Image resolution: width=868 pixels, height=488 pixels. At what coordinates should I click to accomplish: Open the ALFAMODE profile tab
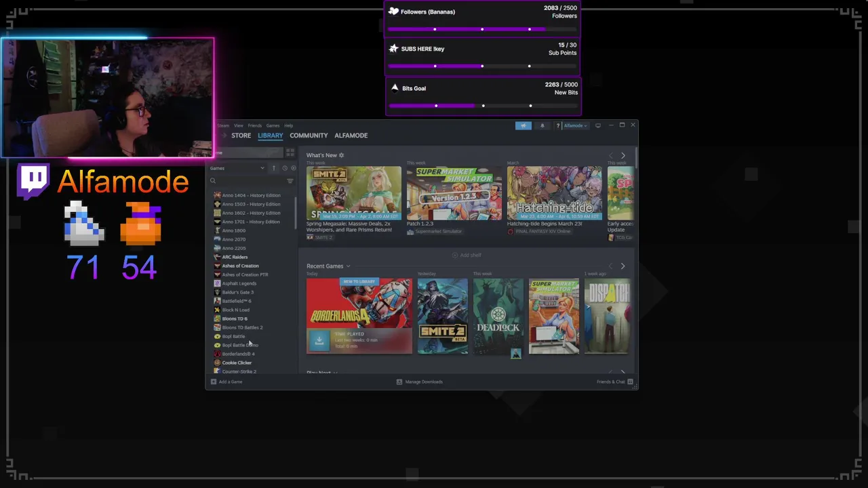tap(351, 136)
